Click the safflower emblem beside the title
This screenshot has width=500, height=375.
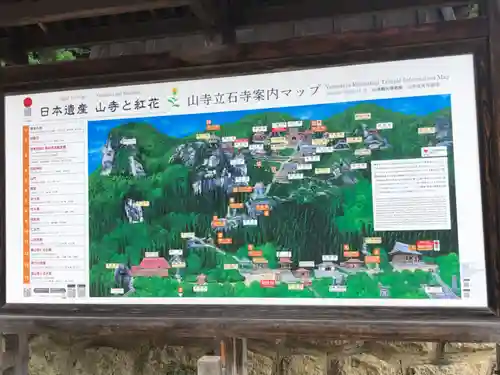tap(174, 97)
